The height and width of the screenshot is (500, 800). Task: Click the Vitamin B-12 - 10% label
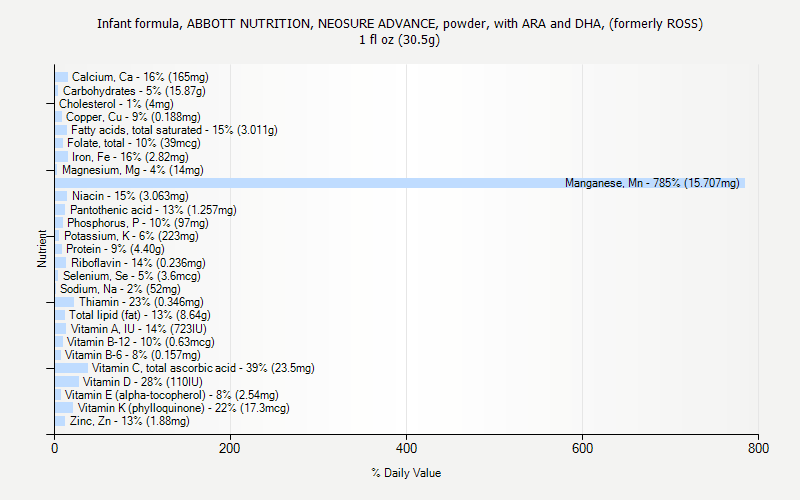[x=141, y=342]
